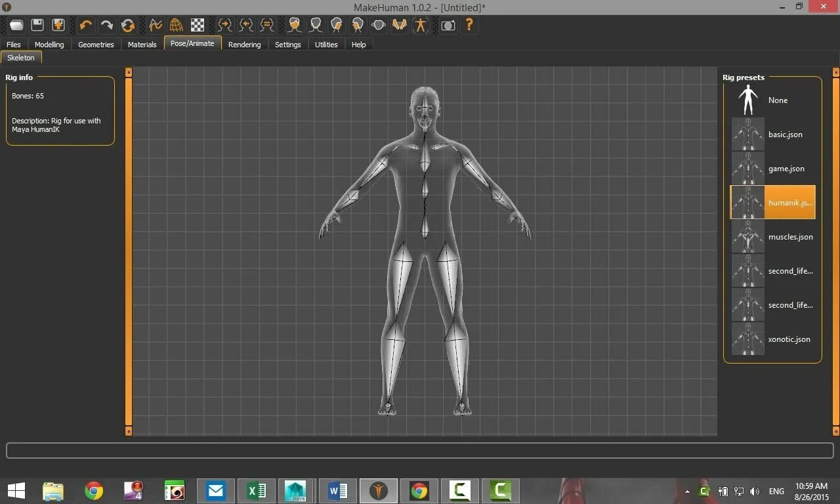Click the orange scrollbar beside the Rig info panel
Screen dimensions: 840x504
tap(129, 252)
